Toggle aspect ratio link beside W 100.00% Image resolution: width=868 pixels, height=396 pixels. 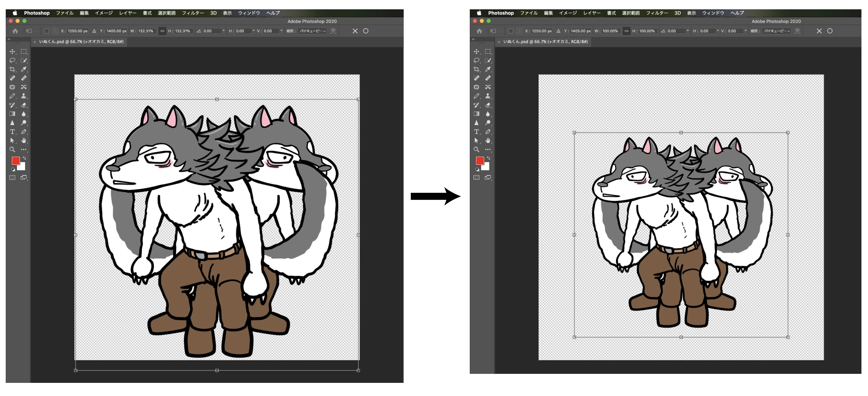click(626, 31)
